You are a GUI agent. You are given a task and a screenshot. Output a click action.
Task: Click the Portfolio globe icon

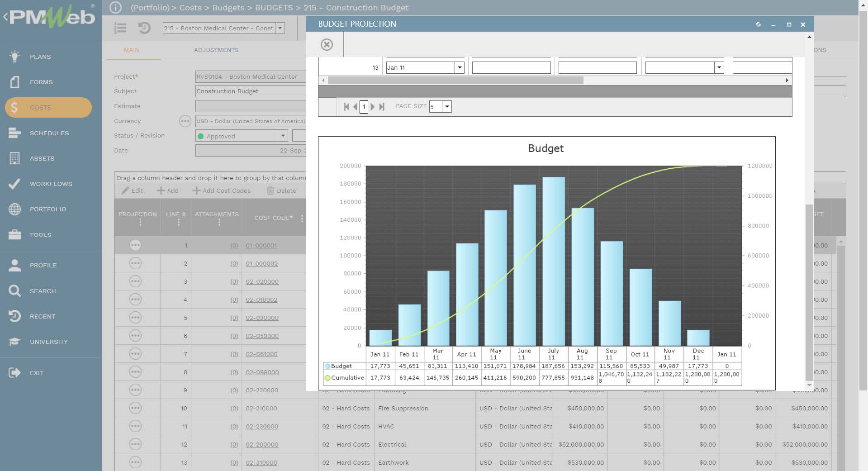15,209
